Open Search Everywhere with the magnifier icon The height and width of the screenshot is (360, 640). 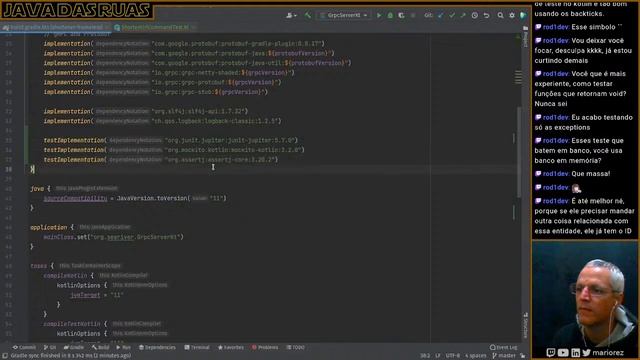[500, 16]
